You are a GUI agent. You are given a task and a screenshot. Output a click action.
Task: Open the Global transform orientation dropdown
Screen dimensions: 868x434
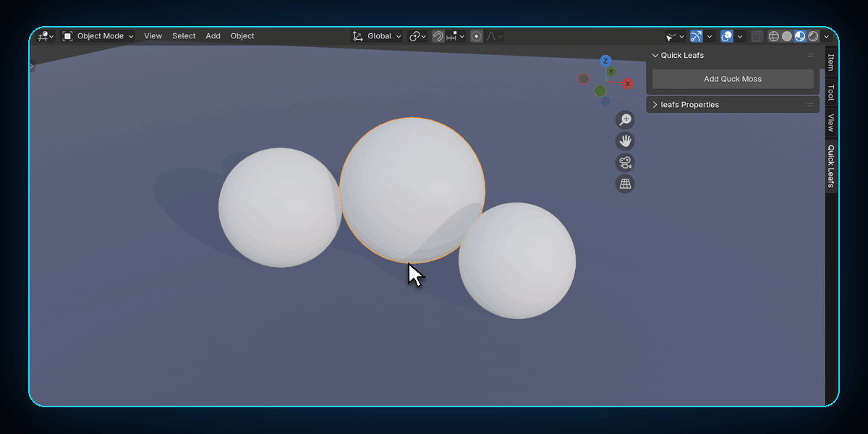[x=377, y=36]
